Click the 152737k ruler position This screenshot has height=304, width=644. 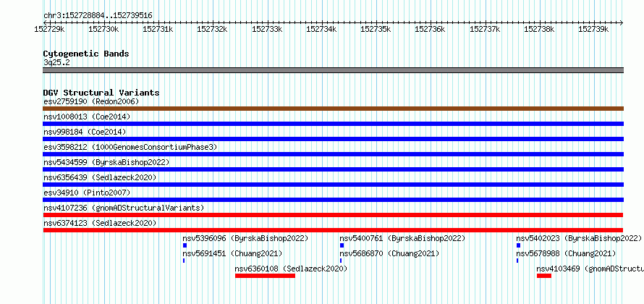485,29
